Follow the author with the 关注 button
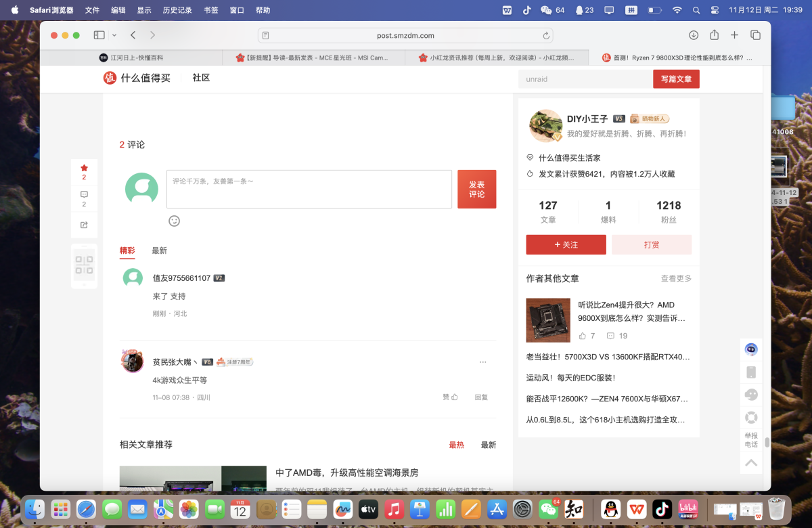 point(566,245)
